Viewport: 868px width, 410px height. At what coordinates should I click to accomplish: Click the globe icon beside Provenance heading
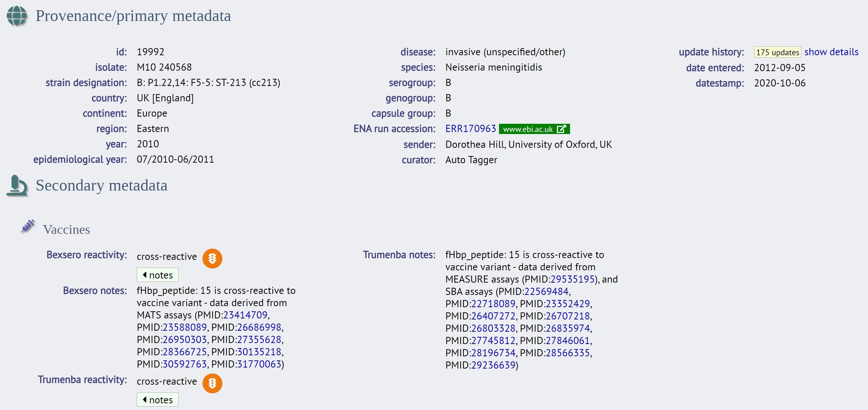click(x=17, y=16)
